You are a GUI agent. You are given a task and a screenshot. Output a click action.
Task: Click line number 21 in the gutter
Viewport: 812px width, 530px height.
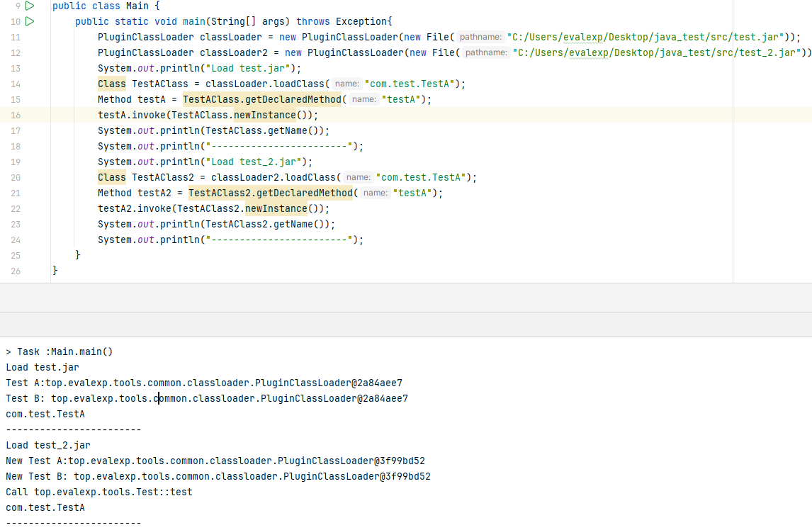[16, 193]
